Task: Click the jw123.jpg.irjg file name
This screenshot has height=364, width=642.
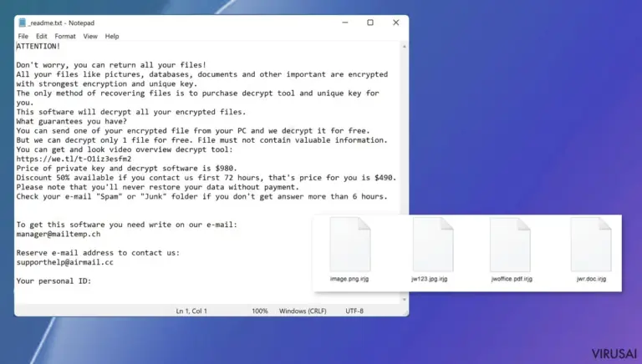Action: 430,279
